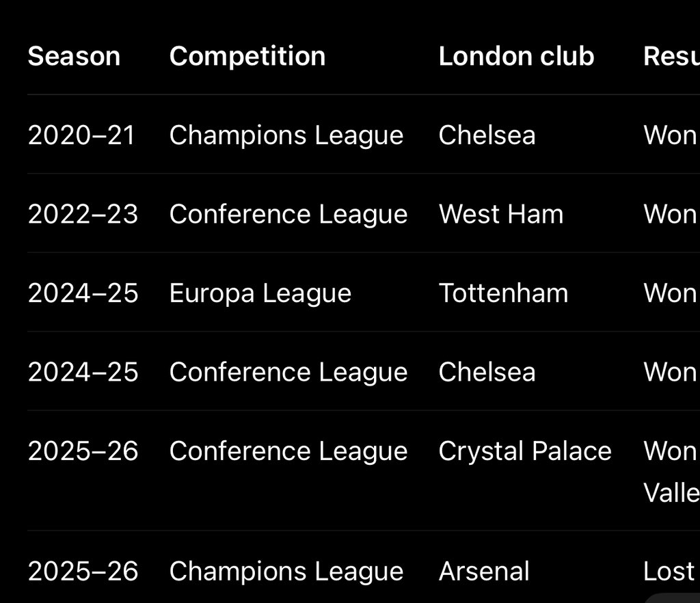Click the Europa League competition cell

[260, 294]
